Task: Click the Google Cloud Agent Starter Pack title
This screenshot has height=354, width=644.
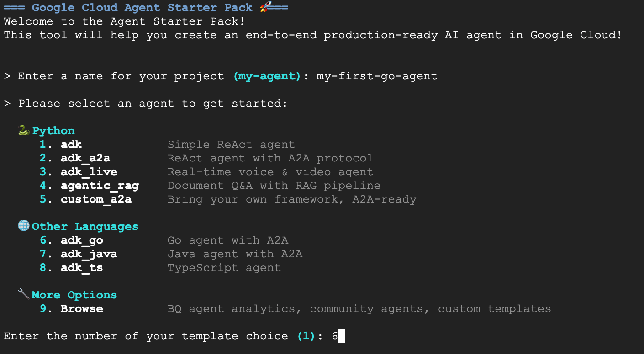Action: click(x=142, y=8)
